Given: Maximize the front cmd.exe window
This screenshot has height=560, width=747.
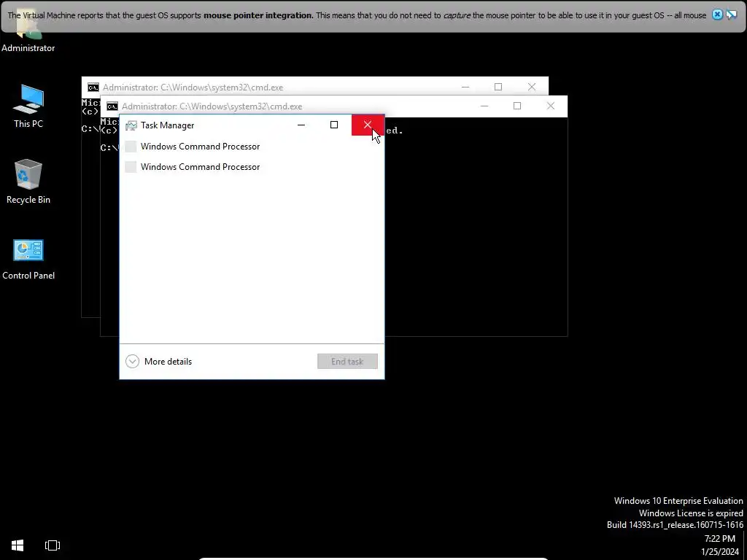Looking at the screenshot, I should (517, 106).
